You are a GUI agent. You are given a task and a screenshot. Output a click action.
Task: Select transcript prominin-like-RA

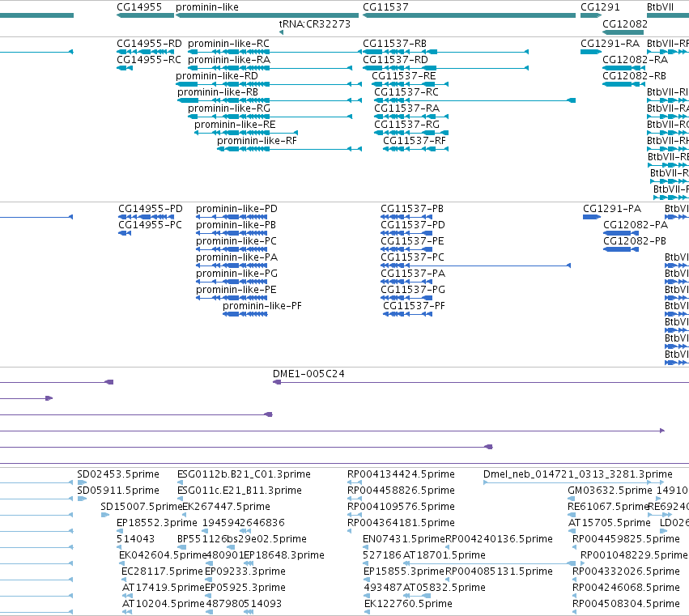[x=270, y=68]
